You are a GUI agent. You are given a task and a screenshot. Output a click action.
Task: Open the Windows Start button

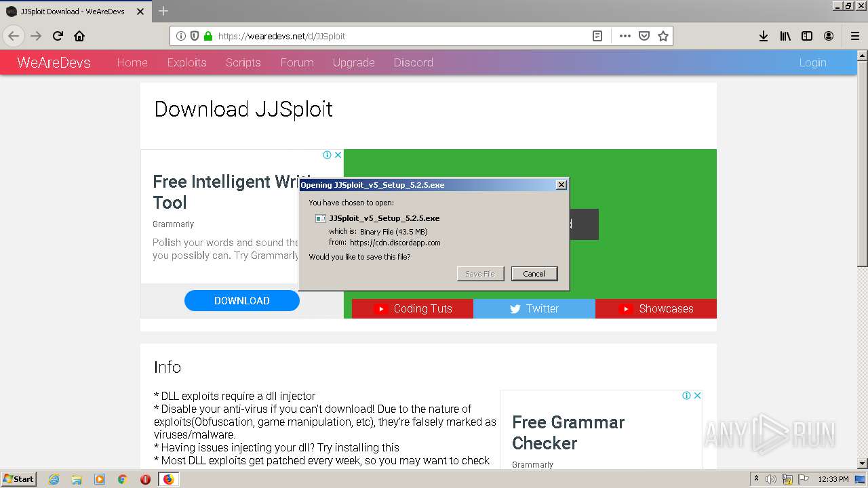19,479
